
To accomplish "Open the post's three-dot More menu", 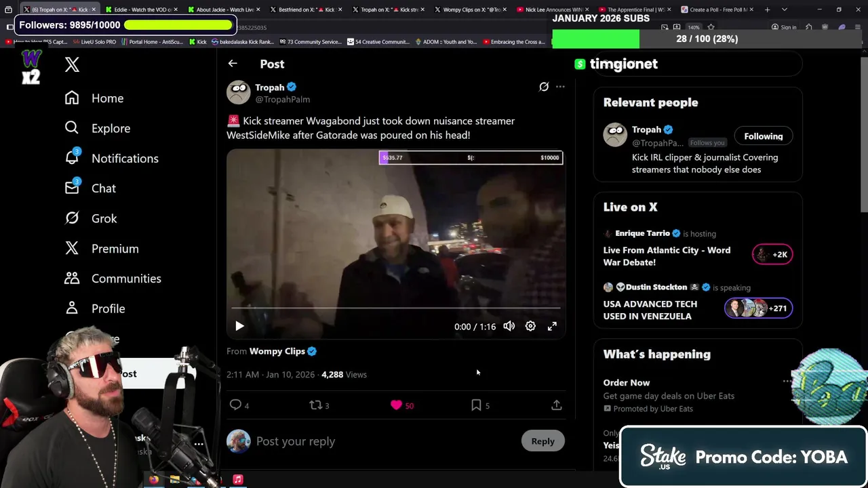I will click(x=560, y=87).
